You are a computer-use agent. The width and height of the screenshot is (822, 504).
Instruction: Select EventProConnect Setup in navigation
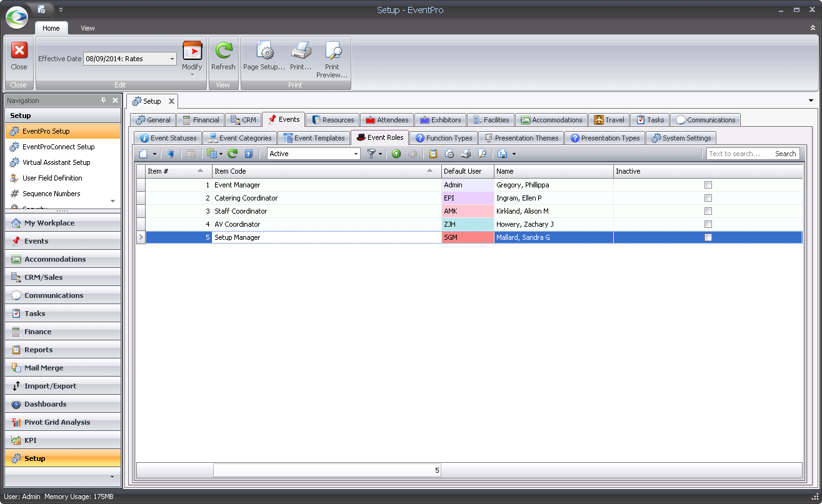pos(63,147)
